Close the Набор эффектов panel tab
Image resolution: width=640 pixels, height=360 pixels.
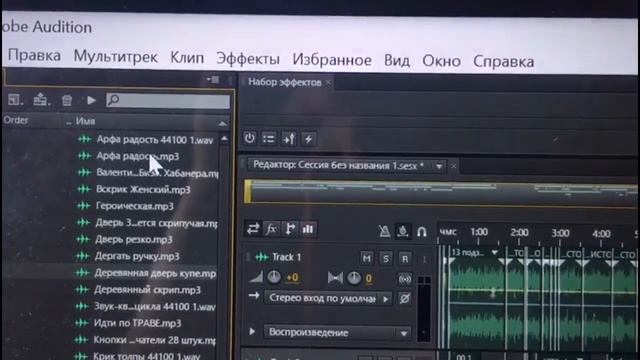point(328,83)
